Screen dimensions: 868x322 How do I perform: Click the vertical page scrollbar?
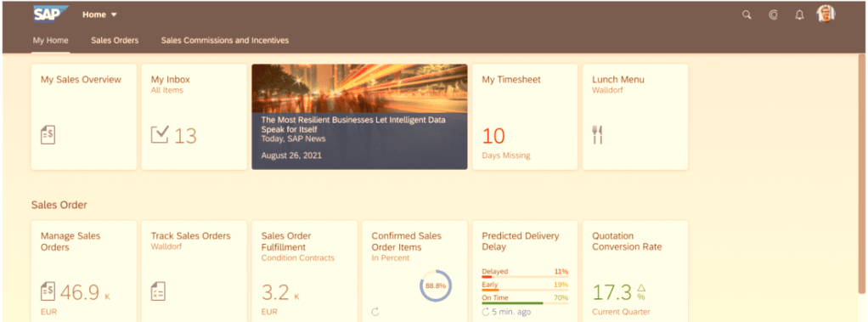pos(861,173)
